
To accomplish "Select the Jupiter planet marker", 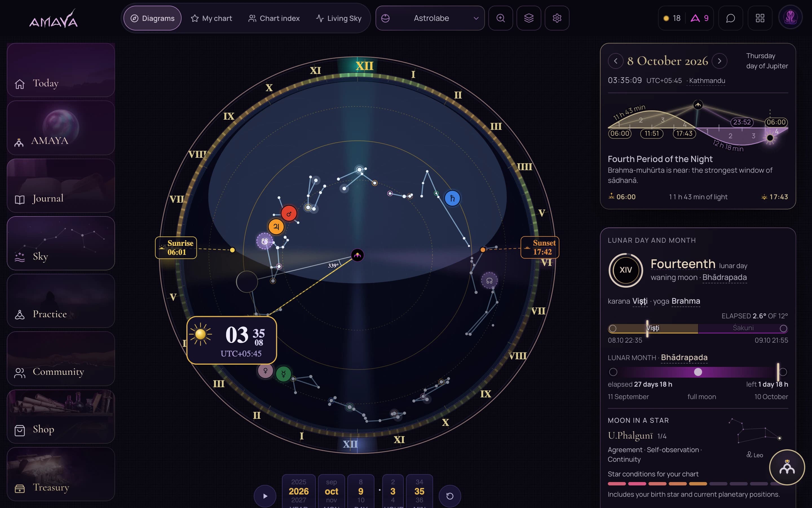I will (x=276, y=226).
